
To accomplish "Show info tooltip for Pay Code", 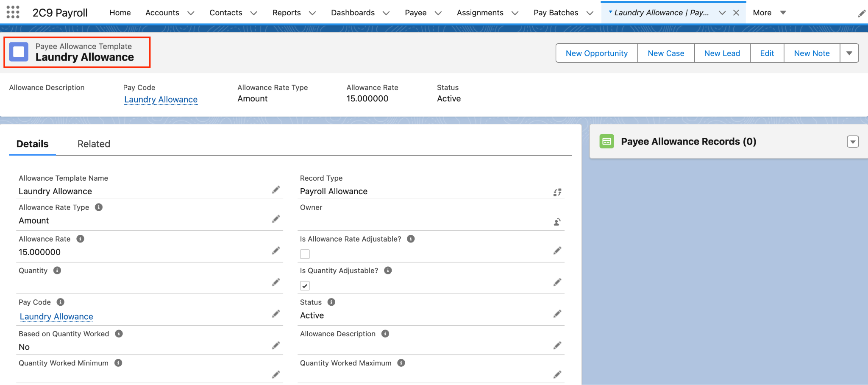I will click(61, 302).
